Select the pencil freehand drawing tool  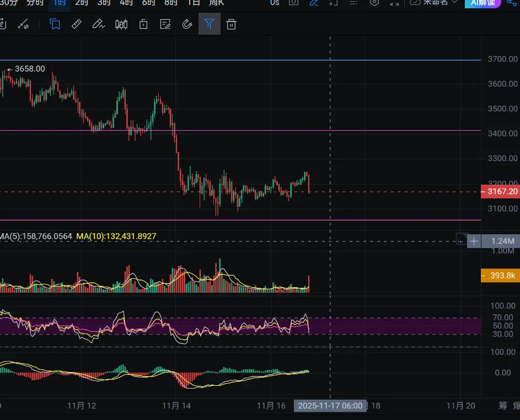[99, 24]
